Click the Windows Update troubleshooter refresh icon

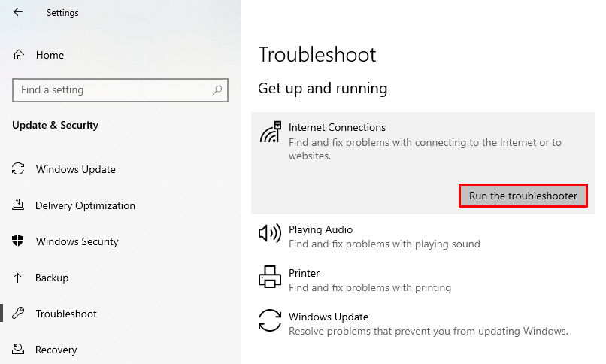(x=269, y=320)
